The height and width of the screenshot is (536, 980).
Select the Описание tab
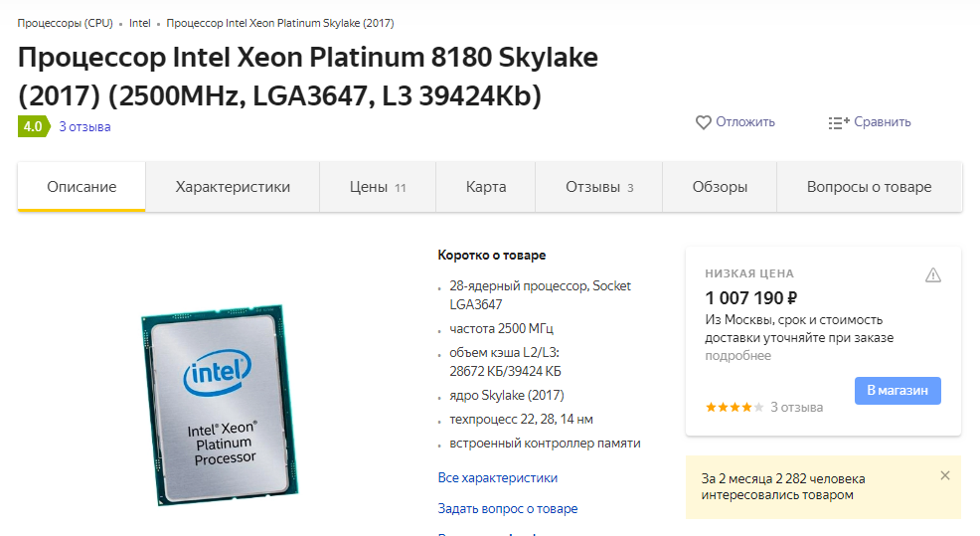point(82,187)
